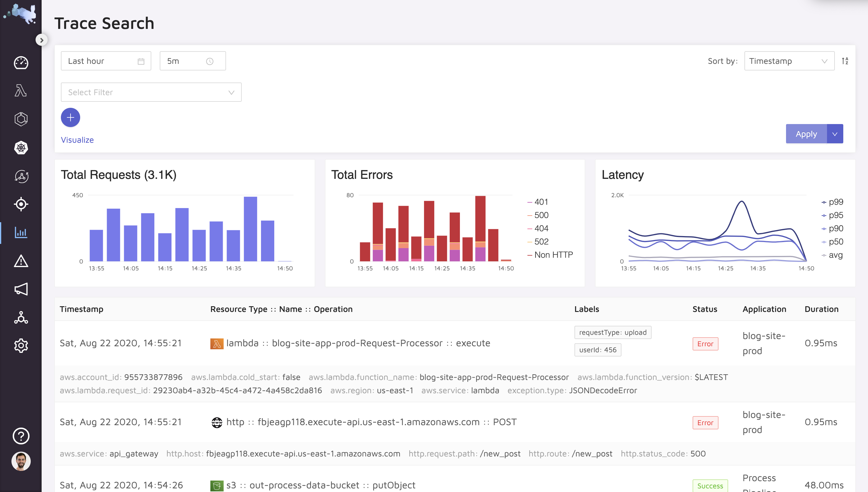This screenshot has height=492, width=868.
Task: Open the Select Filter dropdown
Action: pyautogui.click(x=151, y=92)
